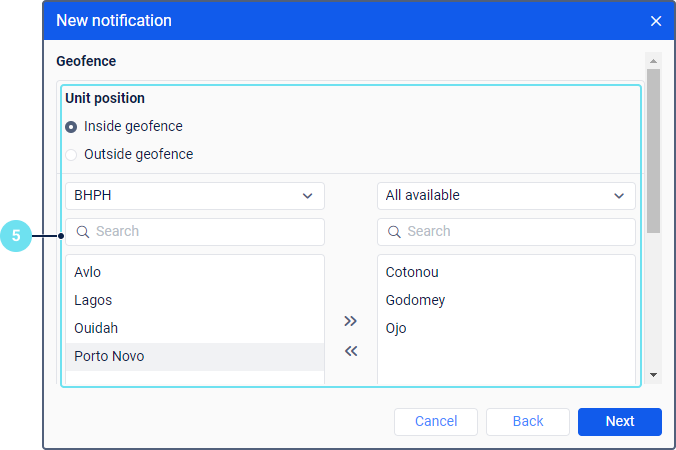676x450 pixels.
Task: Open the BHPH dropdown
Action: (194, 196)
